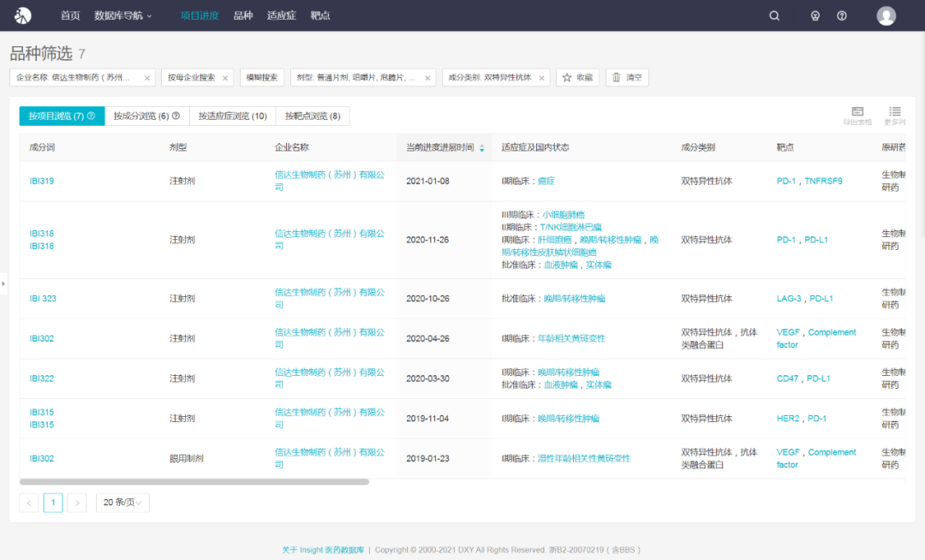Viewport: 925px width, 560px height.
Task: Switch to 按适应症浏览 (10) tab
Action: tap(232, 116)
